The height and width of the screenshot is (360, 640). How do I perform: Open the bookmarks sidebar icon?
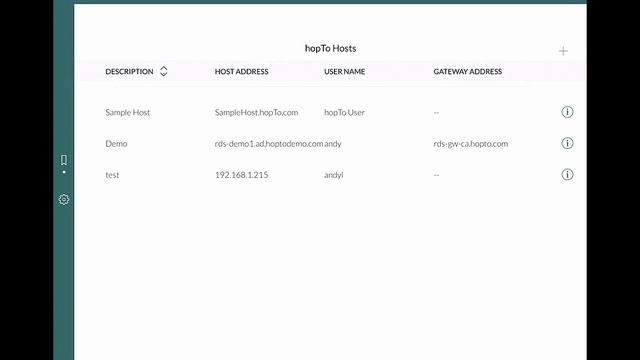[64, 160]
